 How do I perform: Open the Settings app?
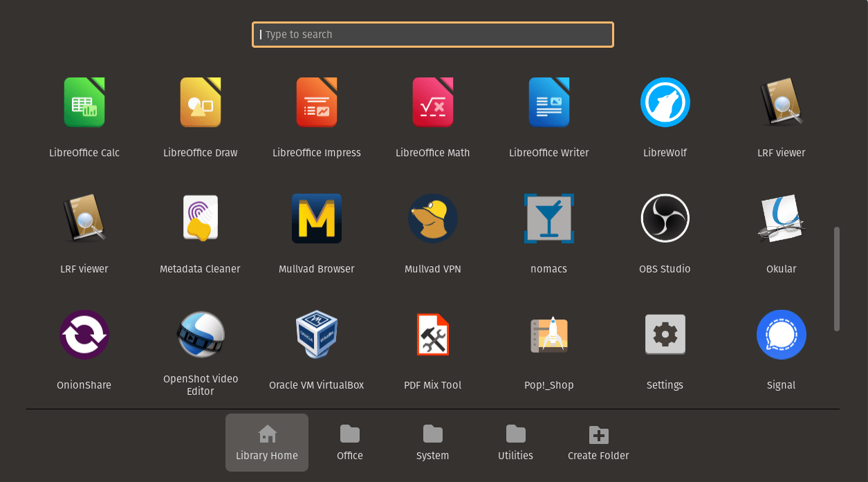[x=665, y=335]
